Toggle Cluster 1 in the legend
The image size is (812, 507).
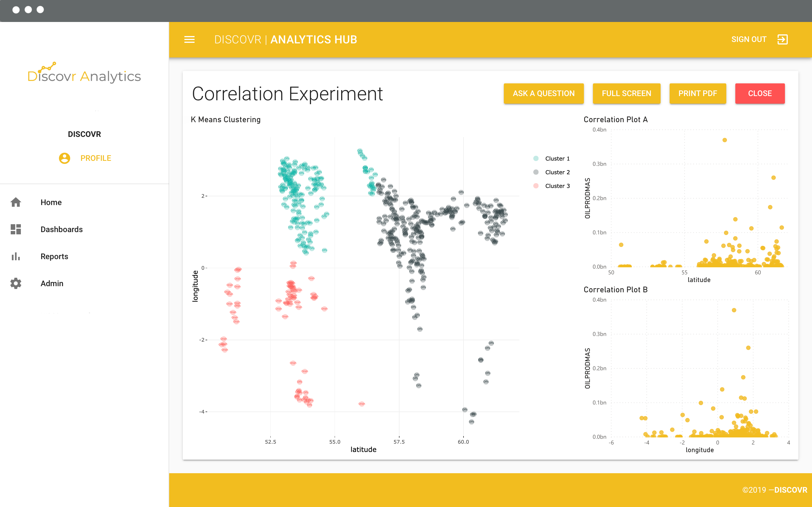557,158
